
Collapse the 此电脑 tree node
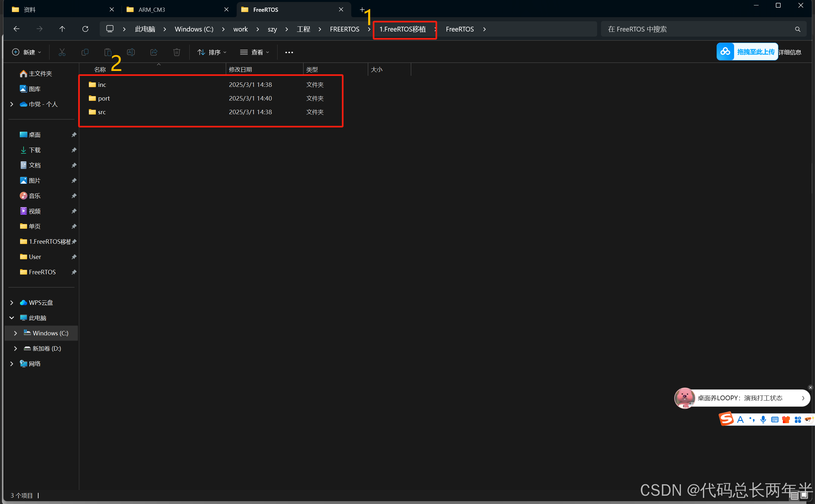click(12, 318)
